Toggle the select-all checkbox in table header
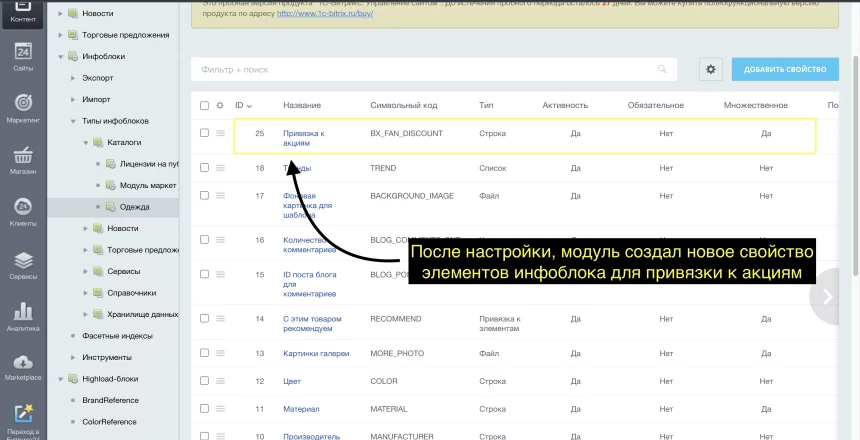Screen dimensions: 860x440 click(x=205, y=105)
